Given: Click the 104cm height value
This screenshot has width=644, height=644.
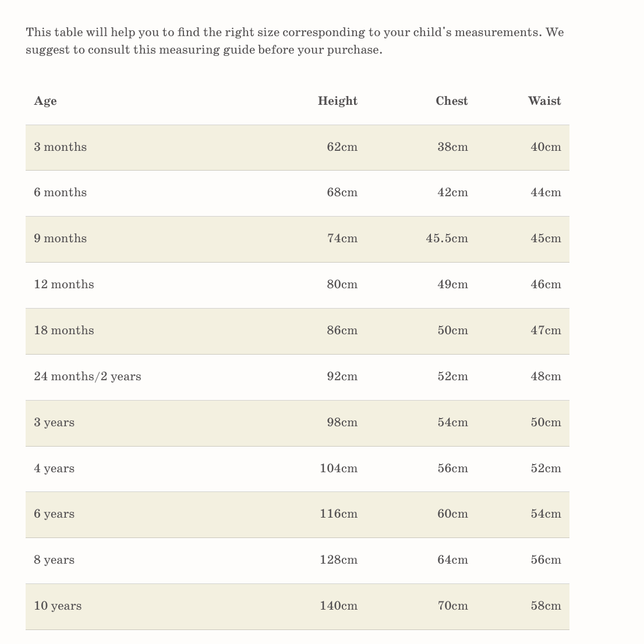Looking at the screenshot, I should (x=338, y=469).
